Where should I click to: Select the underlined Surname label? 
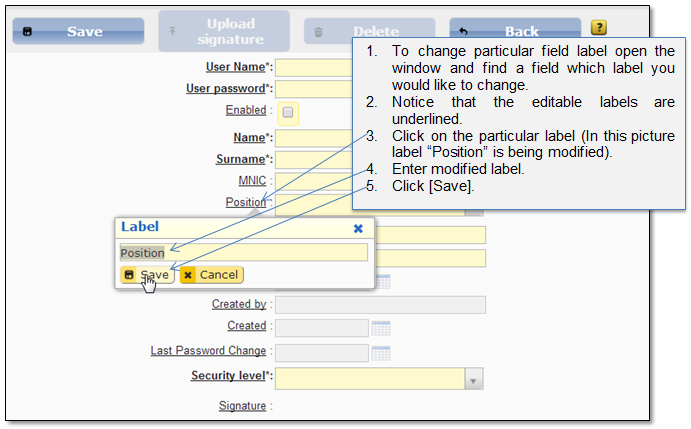(240, 159)
